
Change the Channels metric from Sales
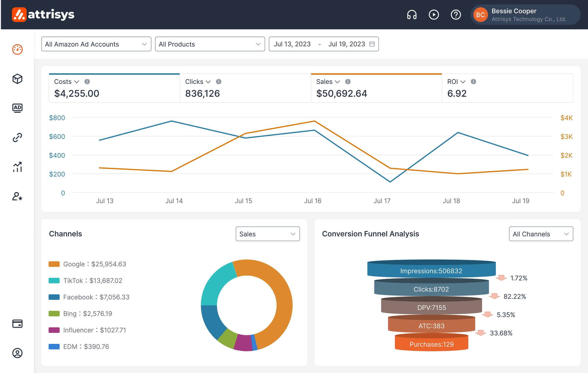[x=268, y=234]
